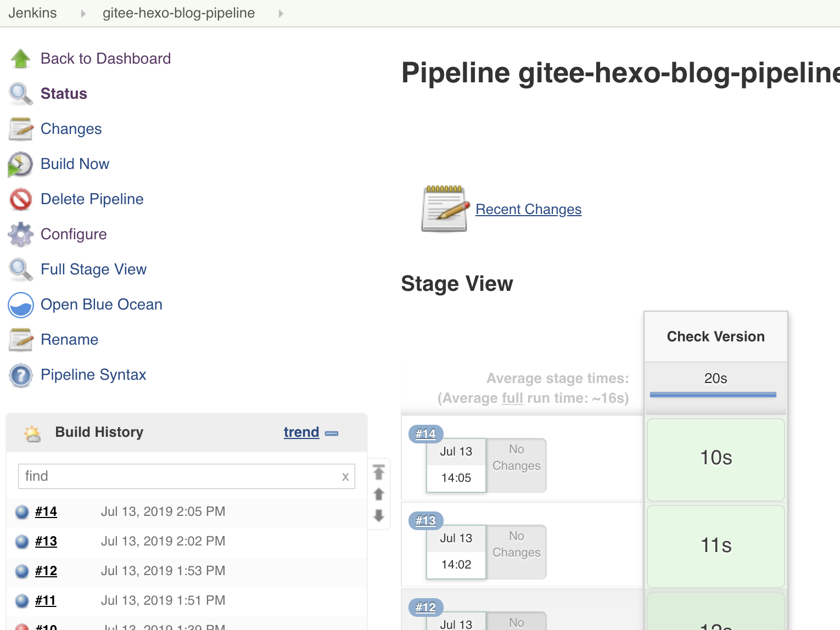Click the Rename notepad icon
The width and height of the screenshot is (840, 630).
point(21,340)
